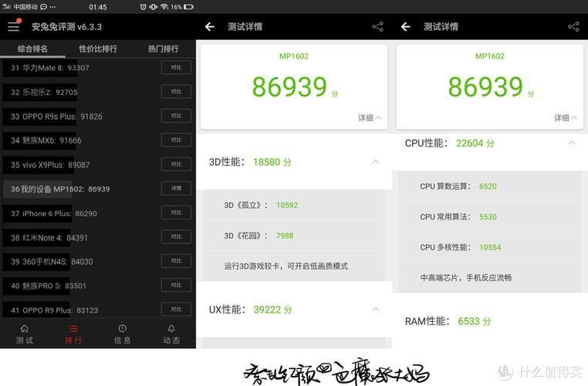Collapse the CPU性能 section chevron
The image size is (588, 386).
click(572, 143)
